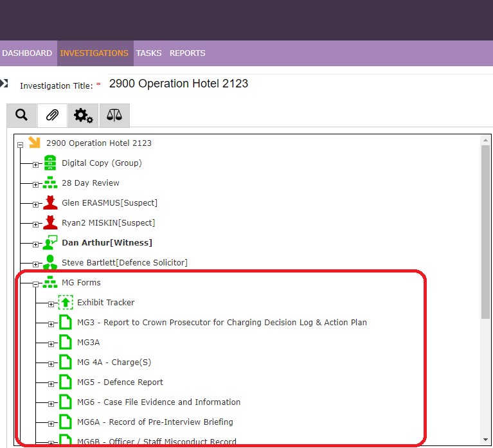Click the scrollbar up arrow

485,140
